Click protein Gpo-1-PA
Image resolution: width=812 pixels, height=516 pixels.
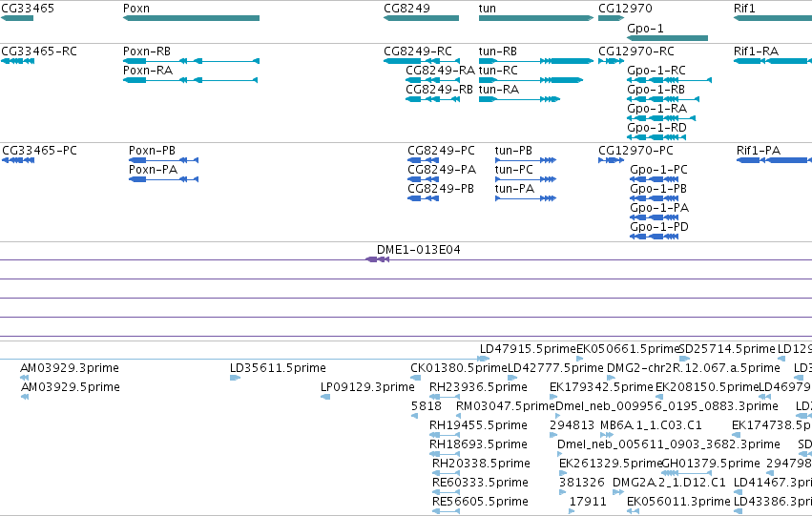(x=654, y=217)
